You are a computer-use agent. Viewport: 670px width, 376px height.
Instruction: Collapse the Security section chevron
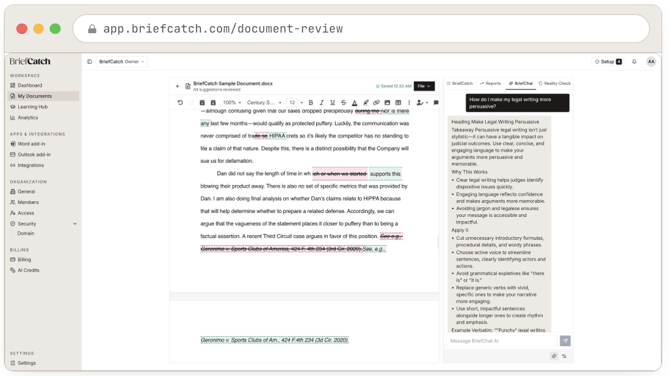[75, 224]
